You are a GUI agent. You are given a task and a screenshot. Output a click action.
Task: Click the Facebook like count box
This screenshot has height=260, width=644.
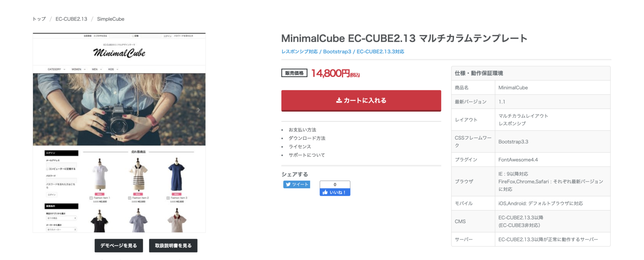(335, 185)
